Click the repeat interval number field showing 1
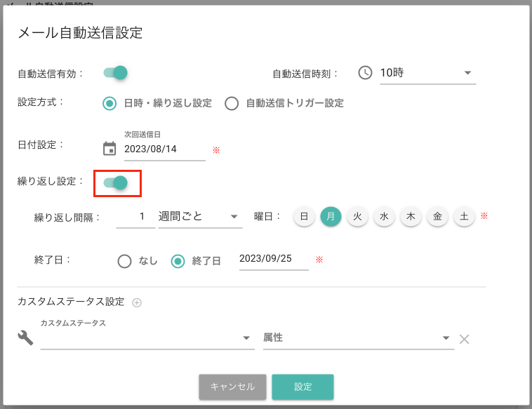The height and width of the screenshot is (409, 532). (135, 217)
